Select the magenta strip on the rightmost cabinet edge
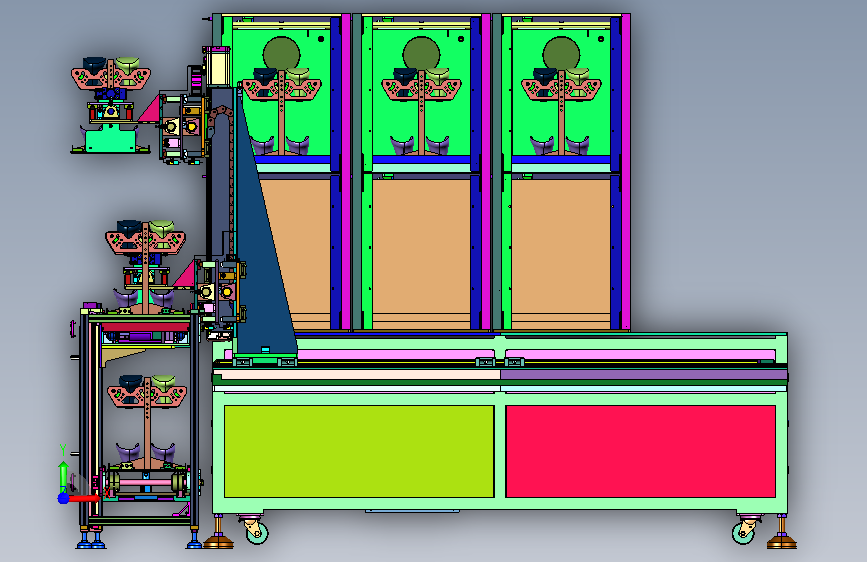This screenshot has height=562, width=867. point(626,171)
